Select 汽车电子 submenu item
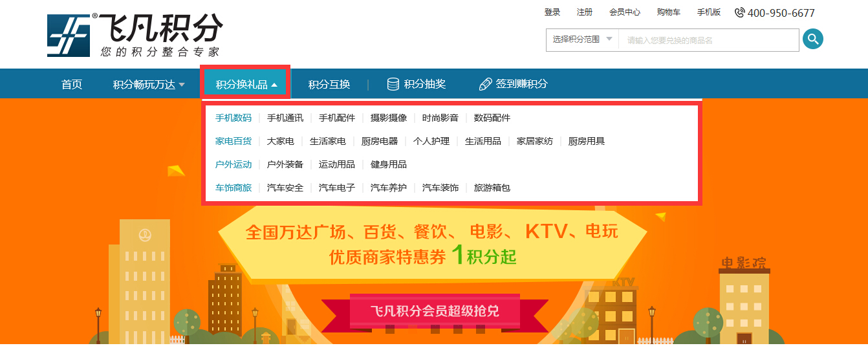Viewport: 868px width, 359px height. pyautogui.click(x=337, y=188)
